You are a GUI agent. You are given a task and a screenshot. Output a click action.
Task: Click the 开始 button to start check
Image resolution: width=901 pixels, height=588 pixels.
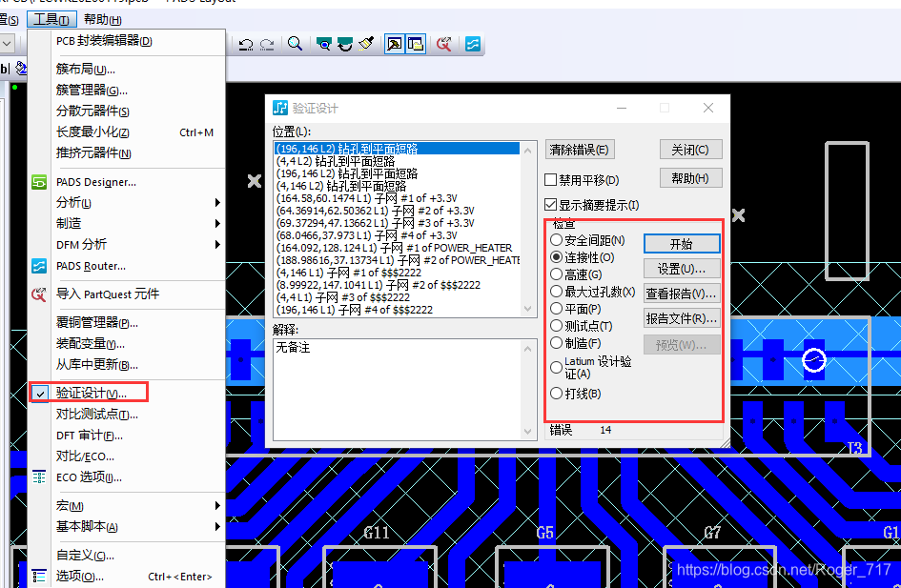pyautogui.click(x=682, y=244)
